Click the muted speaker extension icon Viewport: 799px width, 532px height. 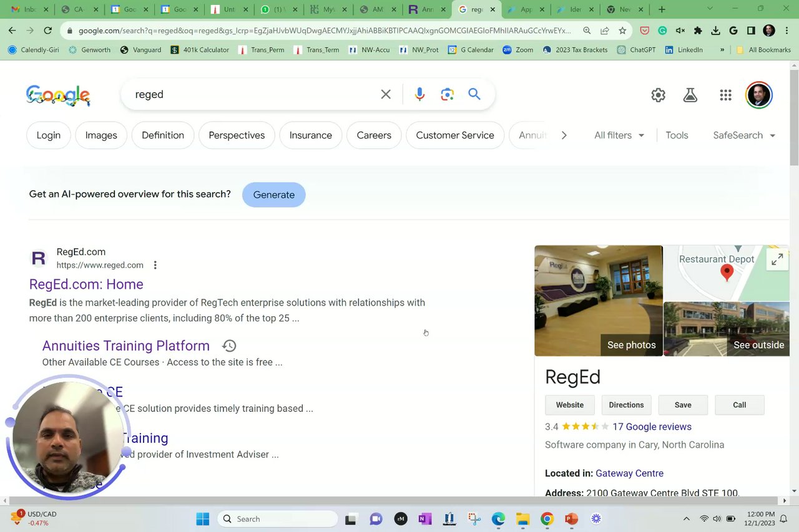pos(680,31)
